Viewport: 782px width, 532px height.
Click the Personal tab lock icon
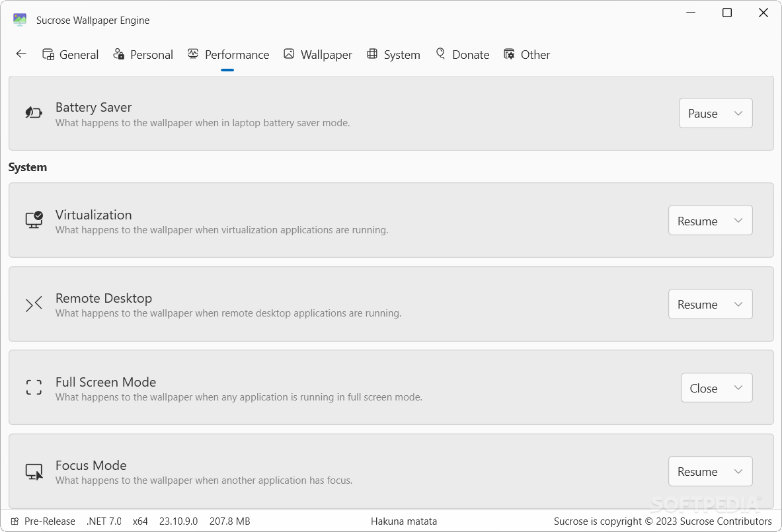pyautogui.click(x=119, y=54)
